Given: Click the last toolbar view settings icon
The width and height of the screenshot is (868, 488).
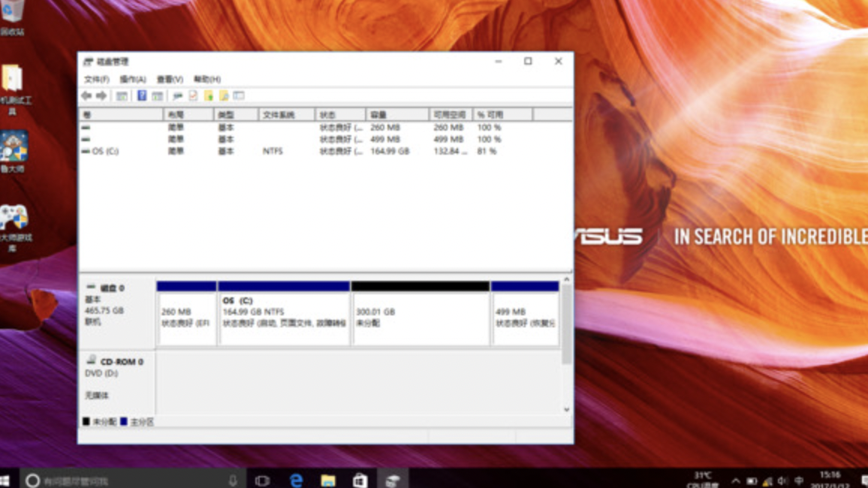Looking at the screenshot, I should click(239, 95).
